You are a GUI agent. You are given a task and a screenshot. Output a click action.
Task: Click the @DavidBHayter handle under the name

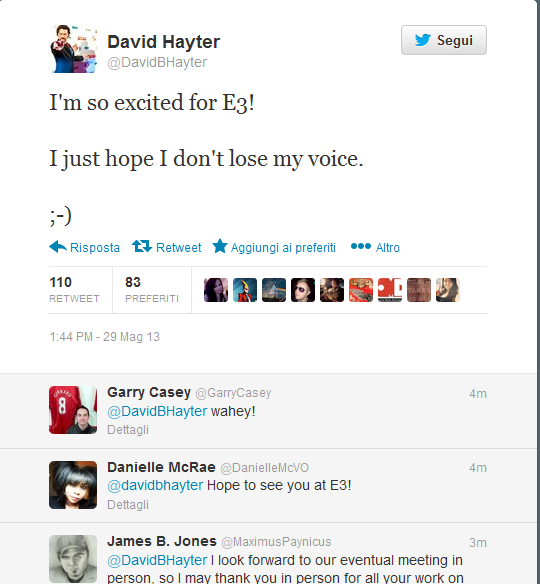tap(157, 62)
